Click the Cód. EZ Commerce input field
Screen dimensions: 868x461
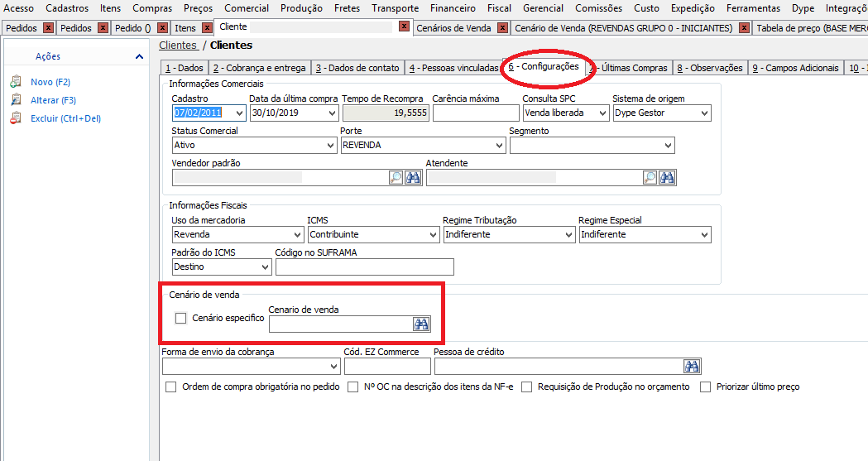pyautogui.click(x=387, y=367)
